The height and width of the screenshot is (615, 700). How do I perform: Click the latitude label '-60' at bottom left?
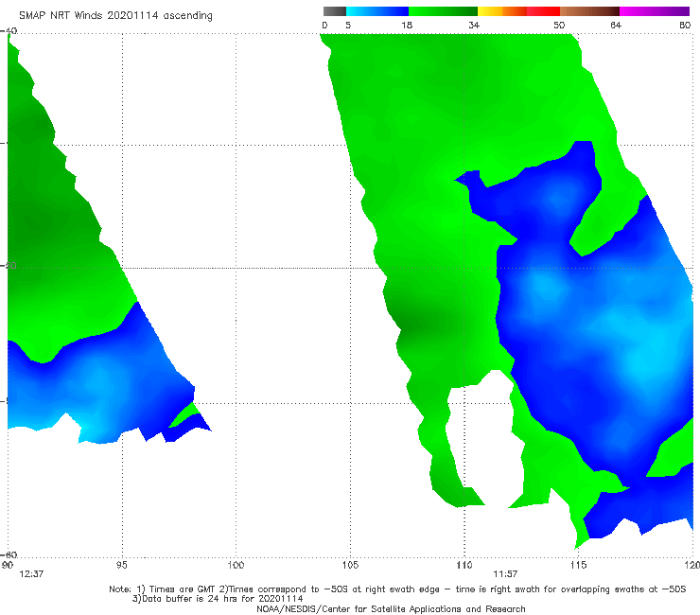pyautogui.click(x=9, y=555)
